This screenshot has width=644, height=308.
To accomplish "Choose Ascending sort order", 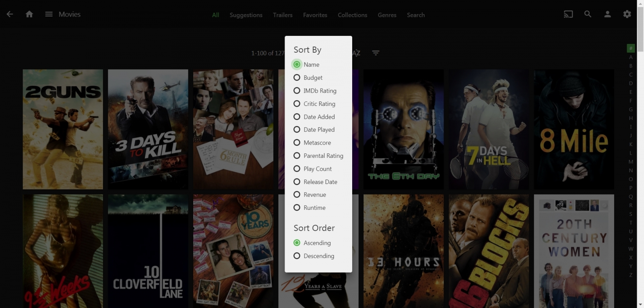I will point(312,243).
